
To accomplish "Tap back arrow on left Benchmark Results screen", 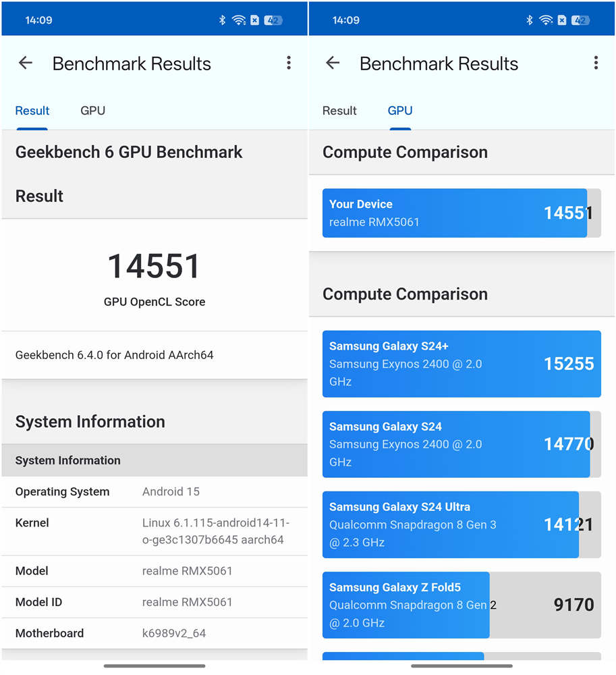I will [x=26, y=63].
